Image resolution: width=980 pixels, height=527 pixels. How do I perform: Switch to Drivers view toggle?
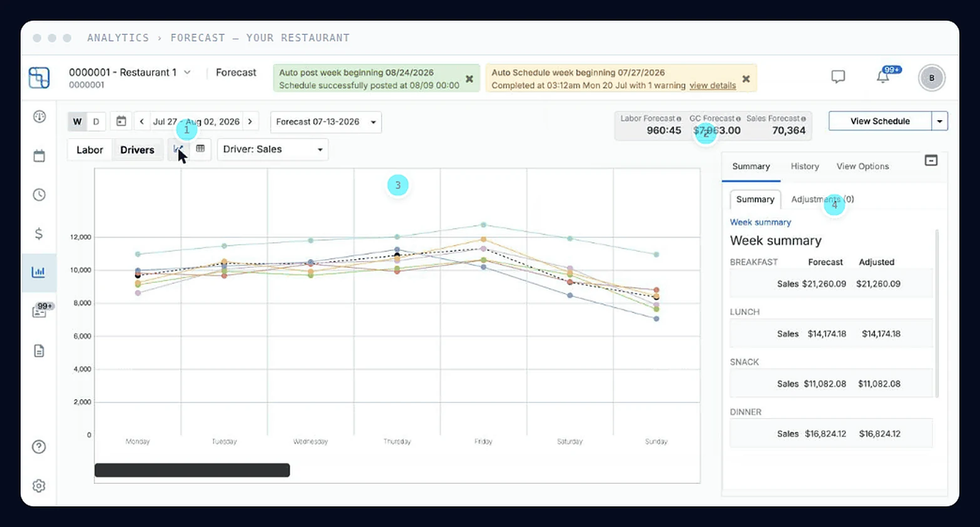[137, 150]
